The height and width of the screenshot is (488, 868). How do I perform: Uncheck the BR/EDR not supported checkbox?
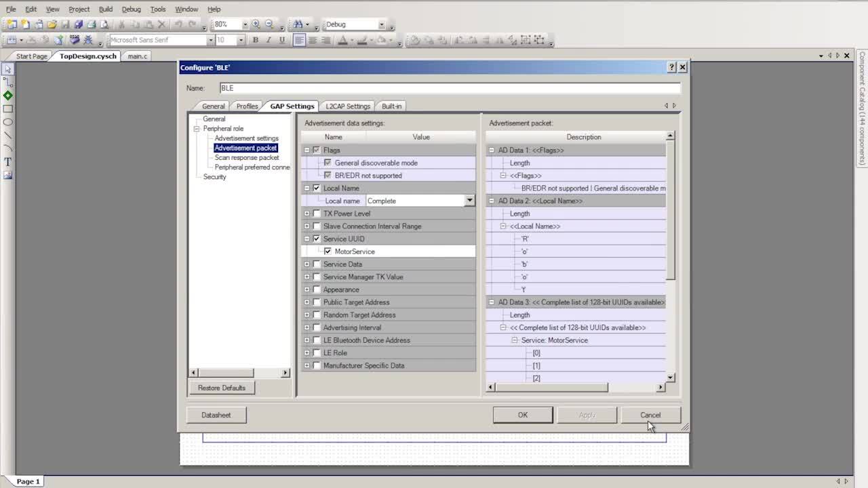pyautogui.click(x=328, y=176)
